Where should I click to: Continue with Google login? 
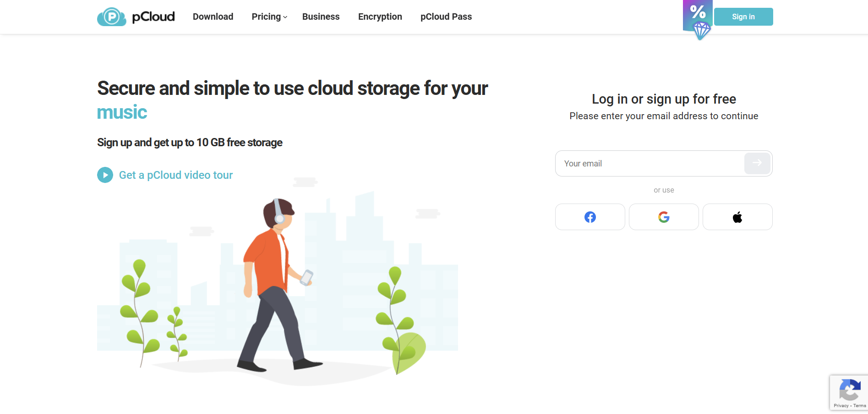(x=664, y=217)
